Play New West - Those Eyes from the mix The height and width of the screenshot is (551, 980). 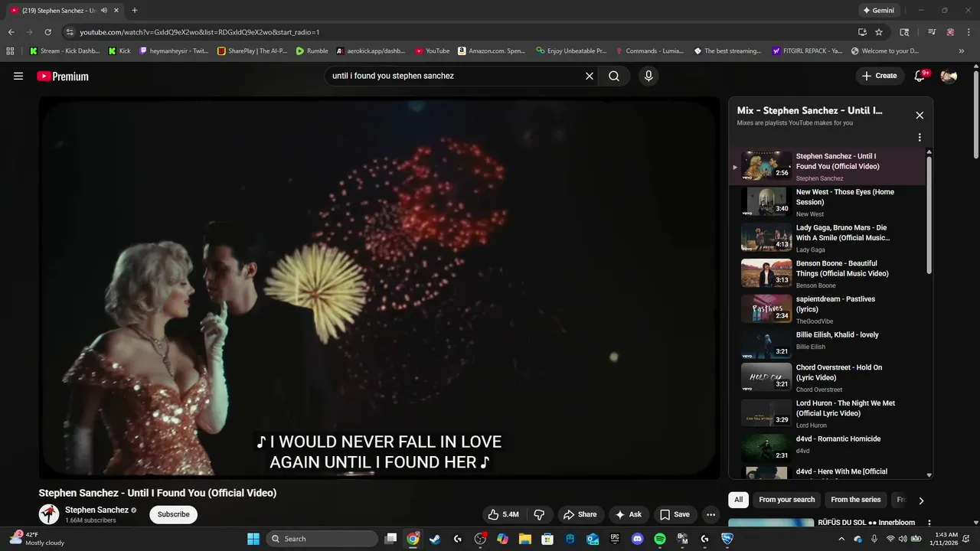click(828, 202)
